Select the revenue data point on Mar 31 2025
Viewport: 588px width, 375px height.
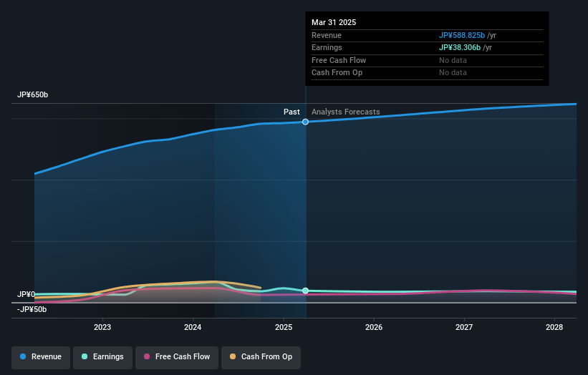pos(306,122)
